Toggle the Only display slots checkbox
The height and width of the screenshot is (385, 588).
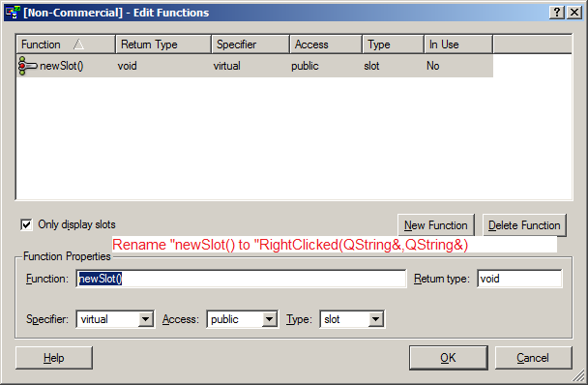click(26, 224)
